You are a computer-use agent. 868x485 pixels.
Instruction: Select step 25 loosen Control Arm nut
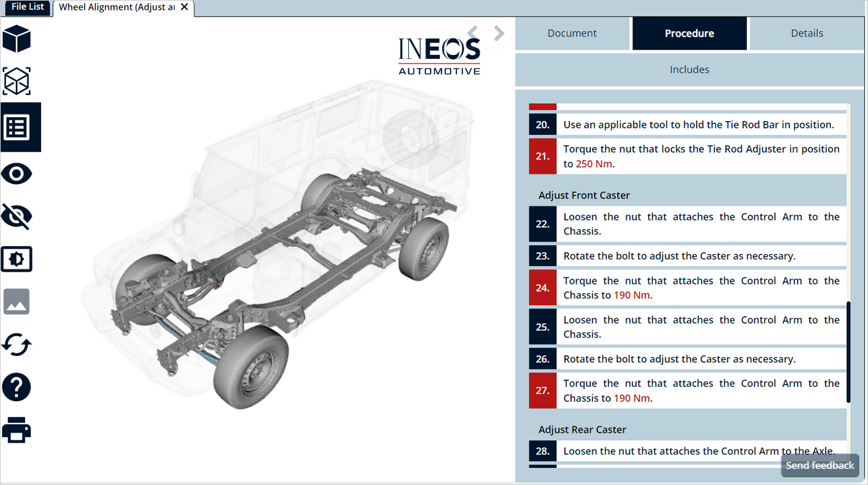[688, 327]
